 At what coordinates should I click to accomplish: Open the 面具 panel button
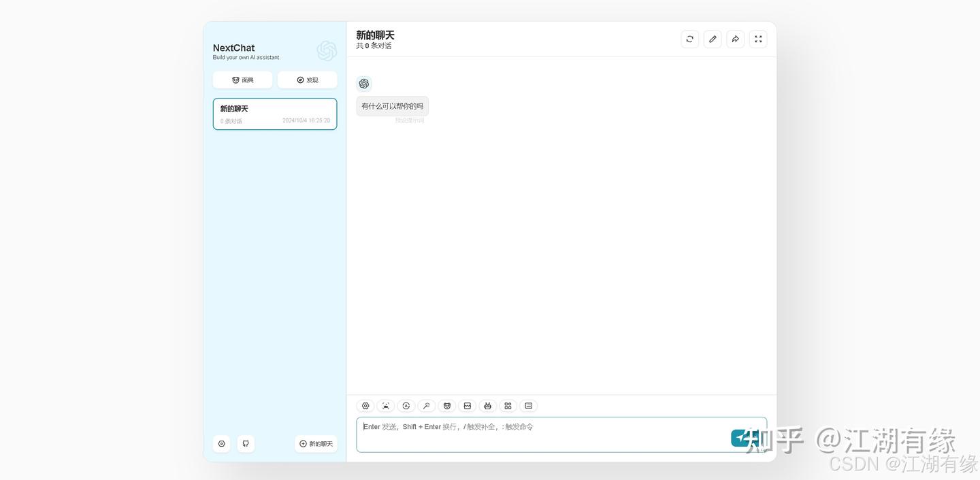242,80
